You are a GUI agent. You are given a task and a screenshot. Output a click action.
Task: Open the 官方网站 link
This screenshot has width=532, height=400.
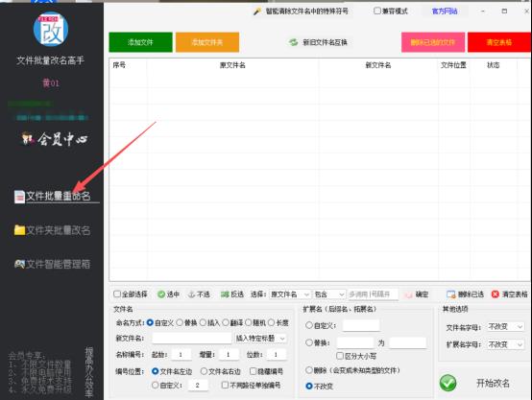click(445, 12)
